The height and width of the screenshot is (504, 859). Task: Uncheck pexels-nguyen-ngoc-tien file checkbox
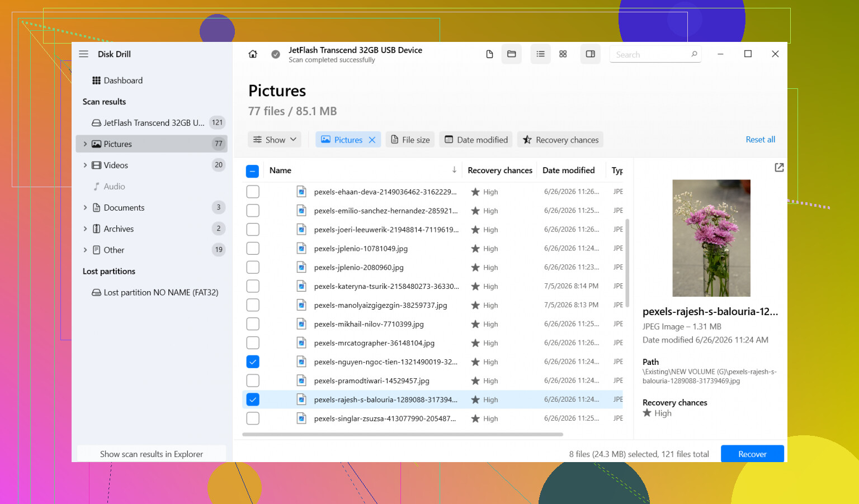[x=253, y=362]
